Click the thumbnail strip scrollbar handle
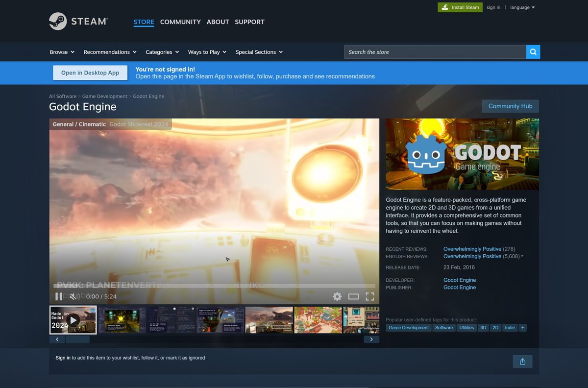 (x=77, y=339)
